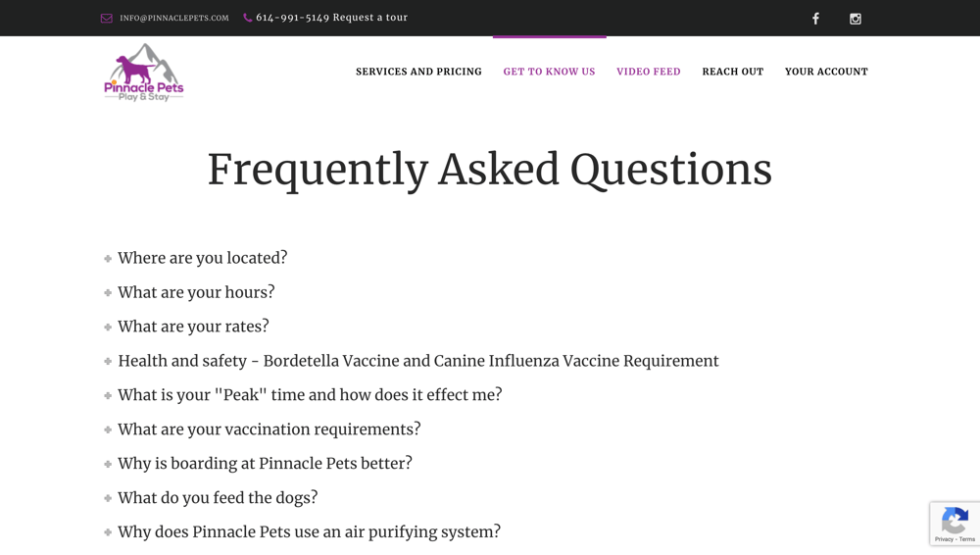The width and height of the screenshot is (980, 555).
Task: Expand "What are your vaccination requirements?"
Action: [269, 429]
